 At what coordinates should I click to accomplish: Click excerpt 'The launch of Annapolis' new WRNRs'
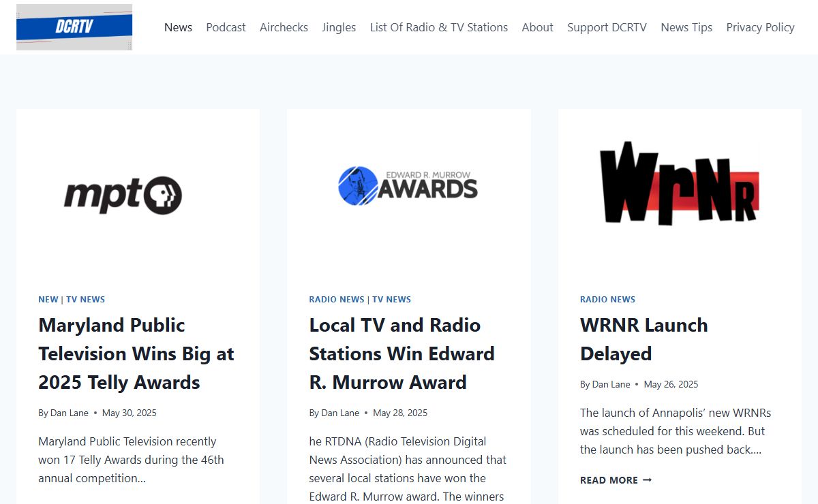click(x=676, y=431)
